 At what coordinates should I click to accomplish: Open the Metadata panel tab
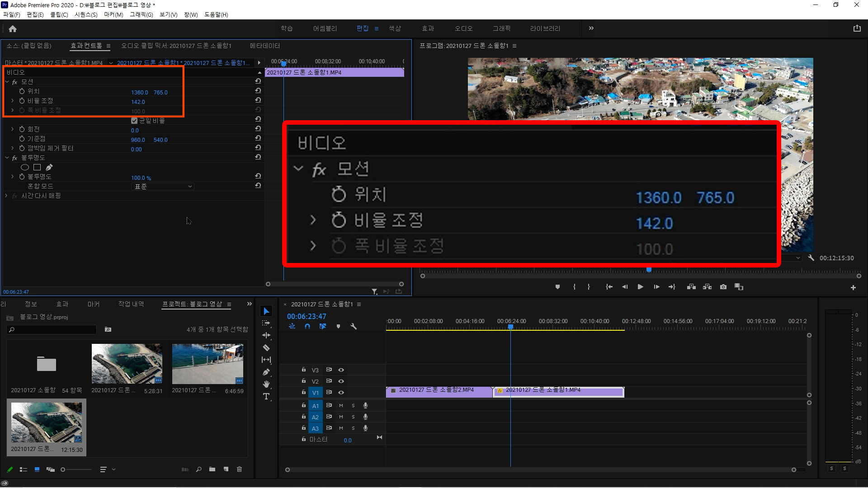click(265, 46)
